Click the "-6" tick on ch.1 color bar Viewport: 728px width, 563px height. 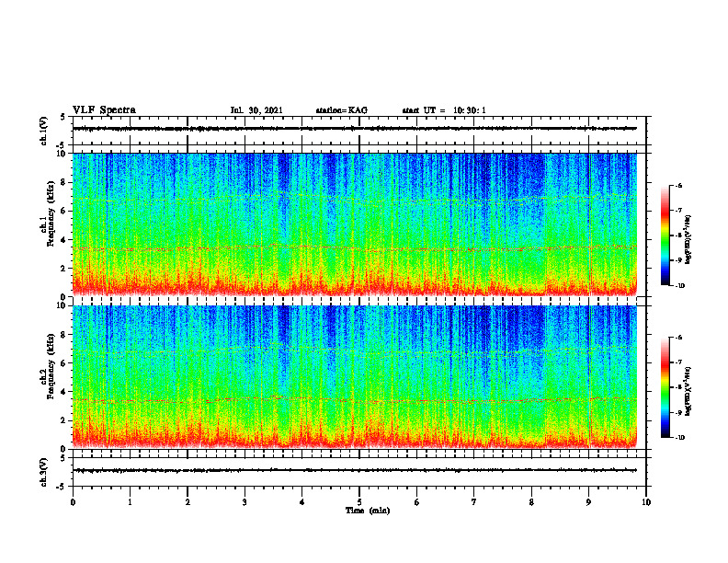(x=679, y=185)
